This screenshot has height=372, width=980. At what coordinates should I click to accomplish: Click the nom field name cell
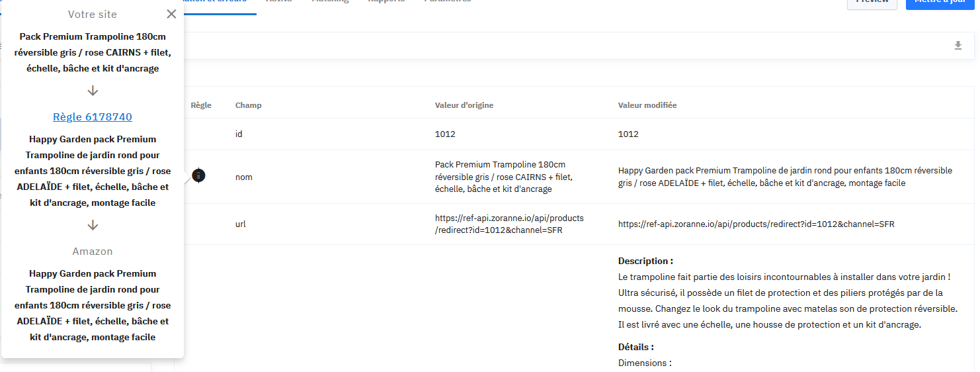point(244,177)
